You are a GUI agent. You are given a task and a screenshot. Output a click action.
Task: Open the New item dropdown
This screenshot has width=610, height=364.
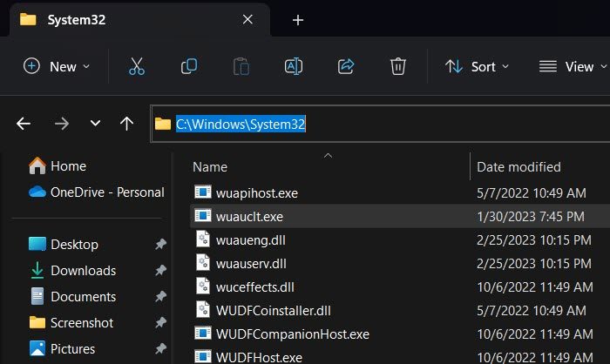(x=56, y=66)
